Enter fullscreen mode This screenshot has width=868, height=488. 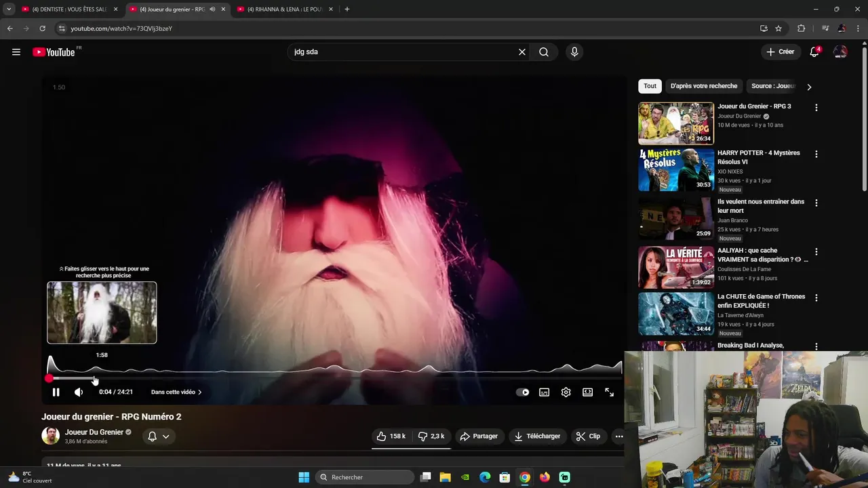(x=609, y=392)
